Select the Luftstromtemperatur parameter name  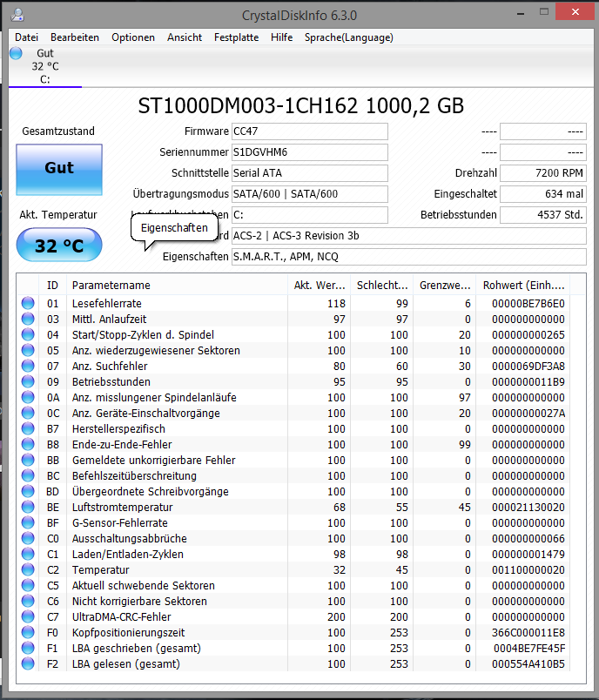point(122,507)
